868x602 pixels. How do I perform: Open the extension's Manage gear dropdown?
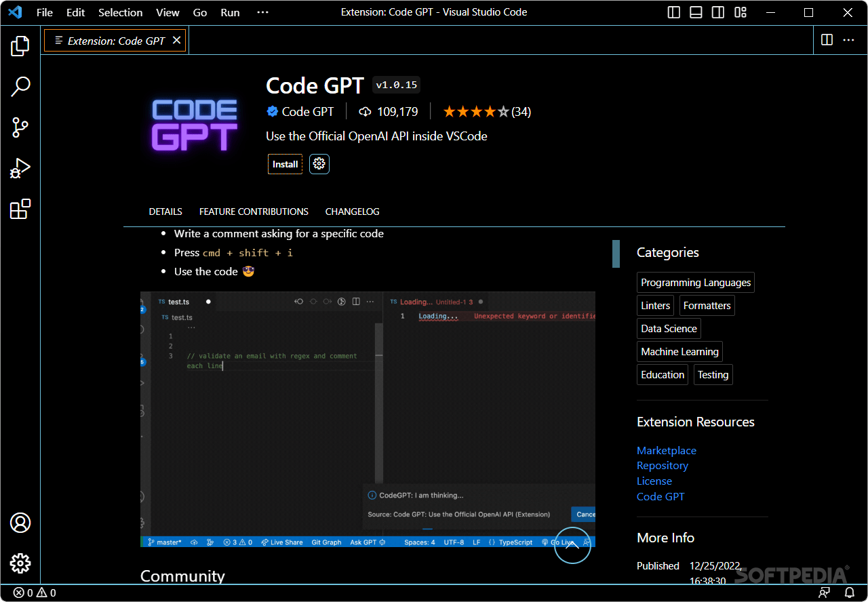point(319,164)
